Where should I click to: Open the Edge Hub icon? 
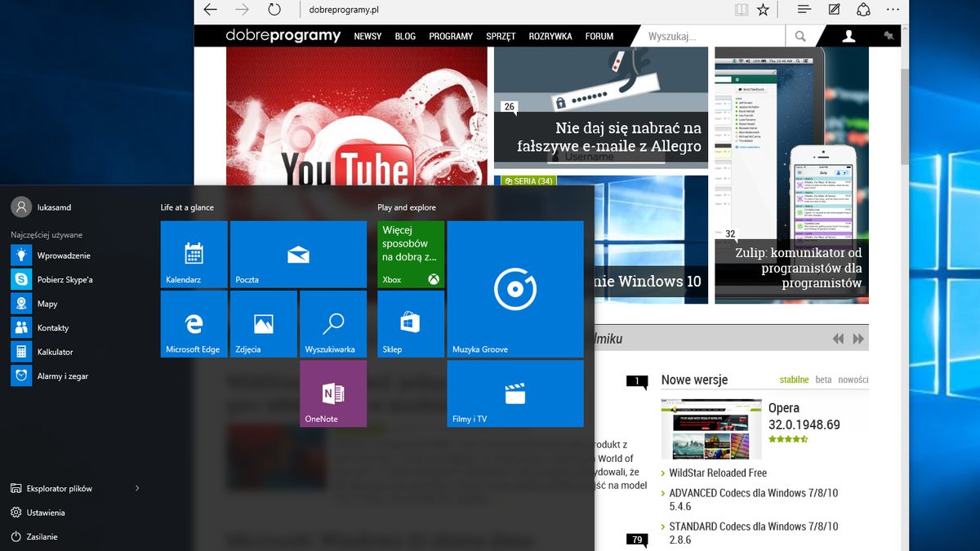[x=804, y=10]
